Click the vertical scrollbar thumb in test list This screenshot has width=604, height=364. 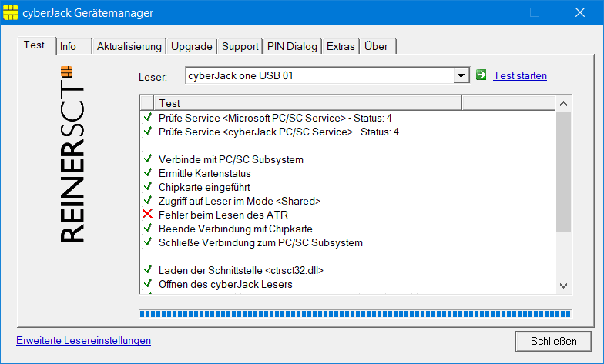tap(564, 172)
